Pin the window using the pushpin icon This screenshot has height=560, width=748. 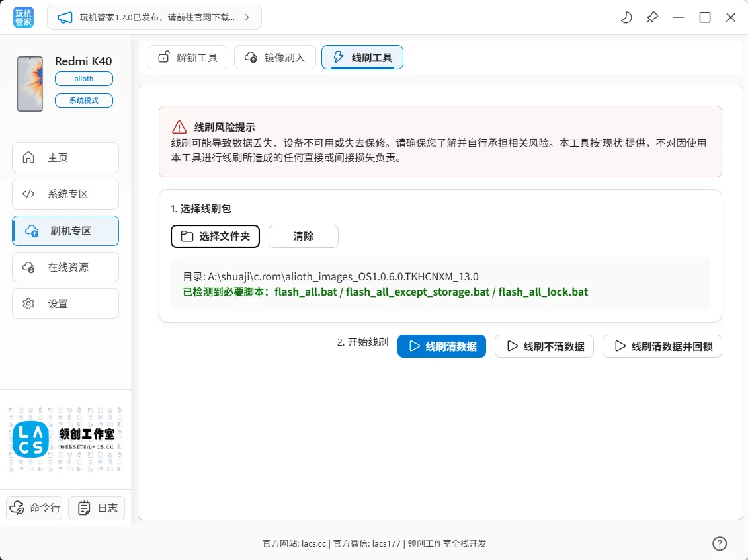click(652, 18)
